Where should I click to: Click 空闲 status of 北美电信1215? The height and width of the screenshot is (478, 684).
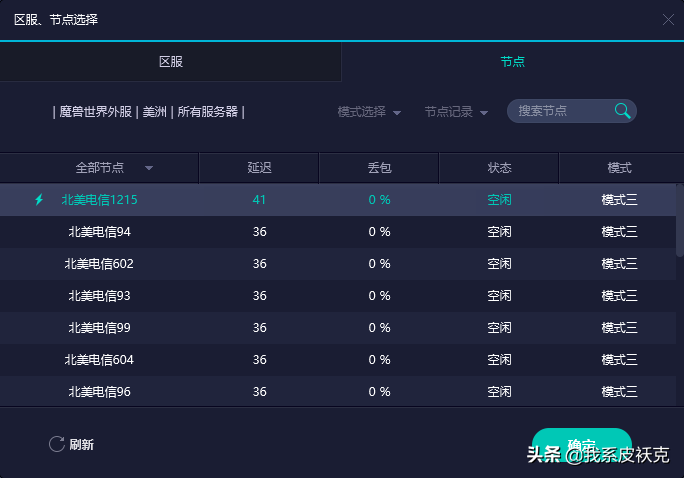(x=499, y=200)
